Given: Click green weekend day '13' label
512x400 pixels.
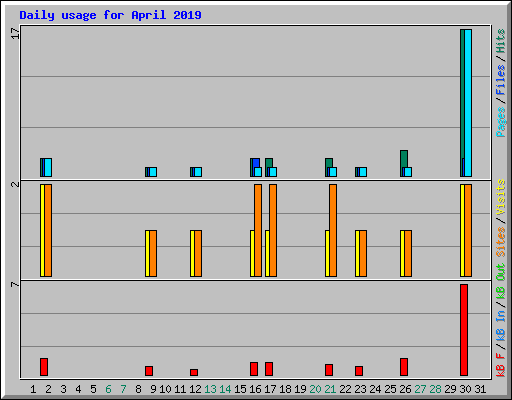Looking at the screenshot, I should pyautogui.click(x=210, y=389).
